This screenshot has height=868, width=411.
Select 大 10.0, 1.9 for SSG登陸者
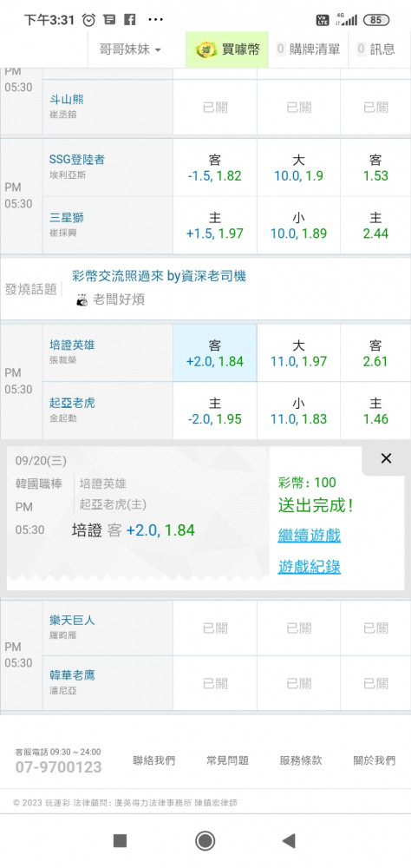[x=298, y=168]
